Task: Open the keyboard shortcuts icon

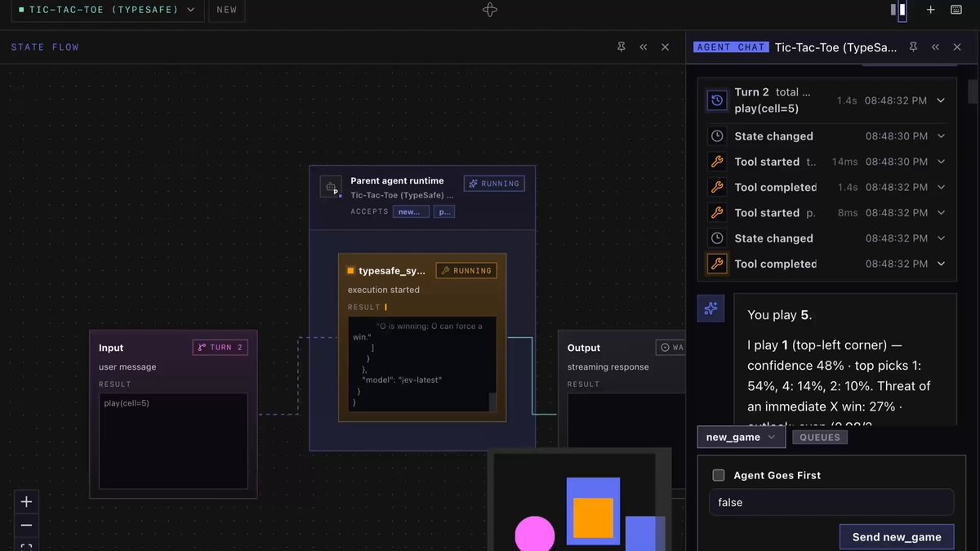Action: pyautogui.click(x=955, y=10)
